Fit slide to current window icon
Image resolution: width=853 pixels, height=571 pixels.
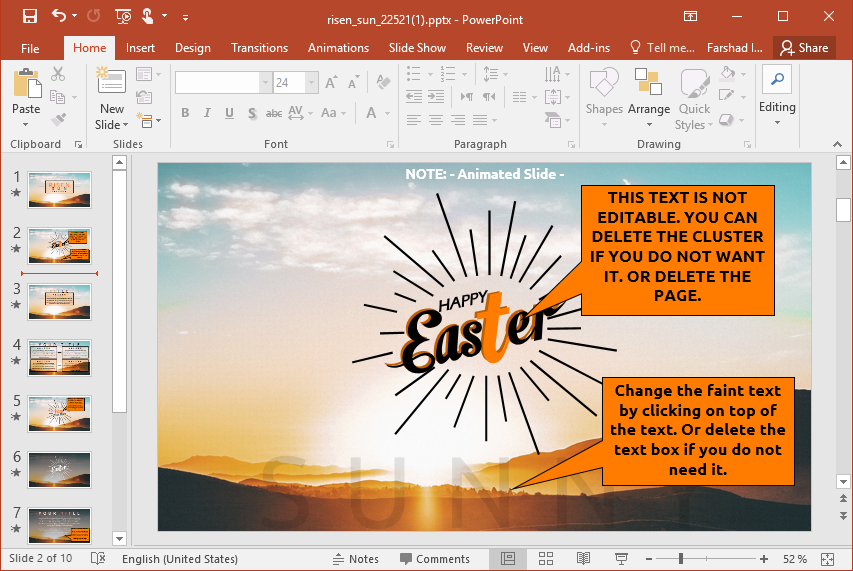(827, 559)
